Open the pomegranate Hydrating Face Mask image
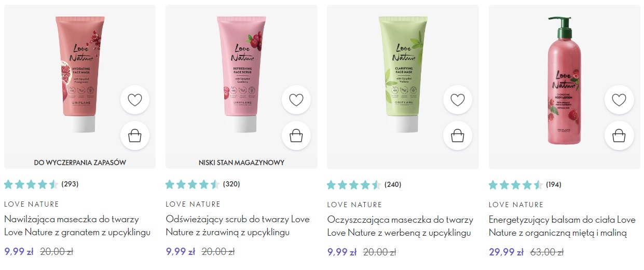This screenshot has width=644, height=270. click(x=76, y=74)
